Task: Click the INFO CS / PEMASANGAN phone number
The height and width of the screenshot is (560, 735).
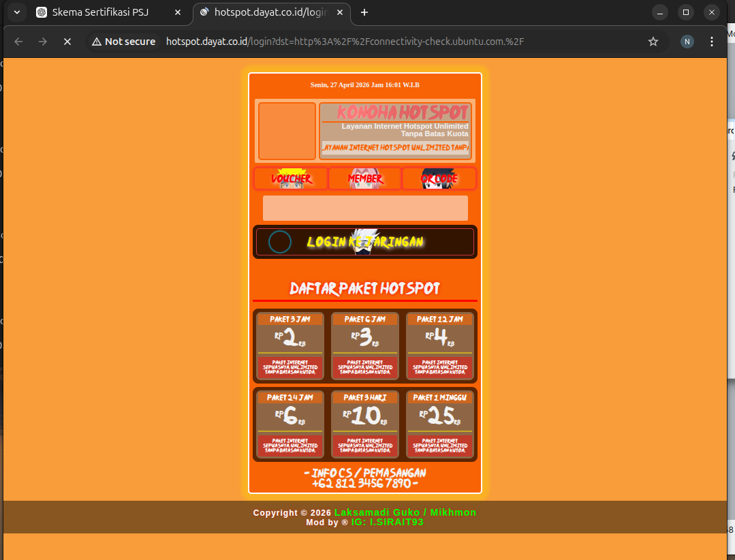Action: (x=364, y=483)
